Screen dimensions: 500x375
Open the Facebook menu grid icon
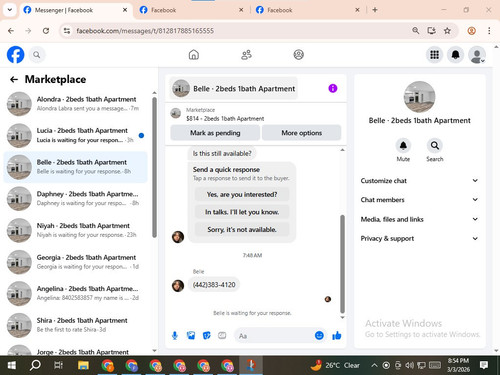[434, 55]
